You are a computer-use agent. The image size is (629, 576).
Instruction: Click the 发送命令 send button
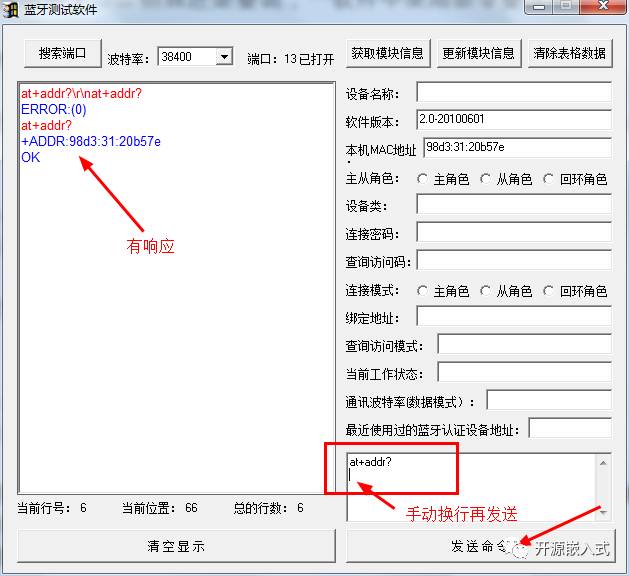[480, 546]
